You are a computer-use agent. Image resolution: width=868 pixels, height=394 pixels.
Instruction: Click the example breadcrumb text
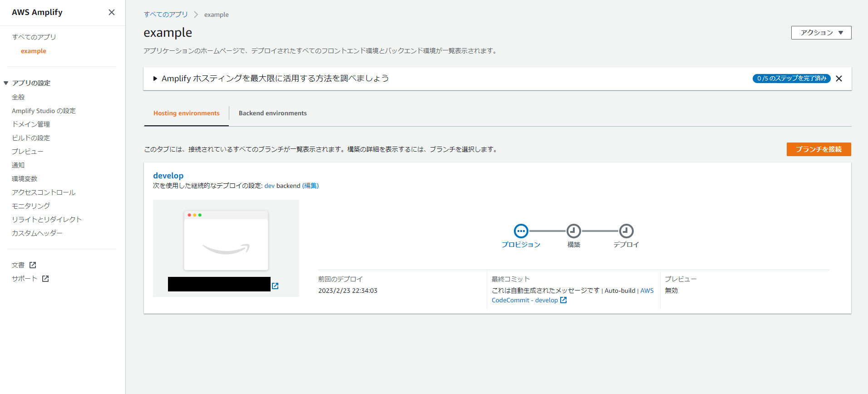tap(217, 15)
